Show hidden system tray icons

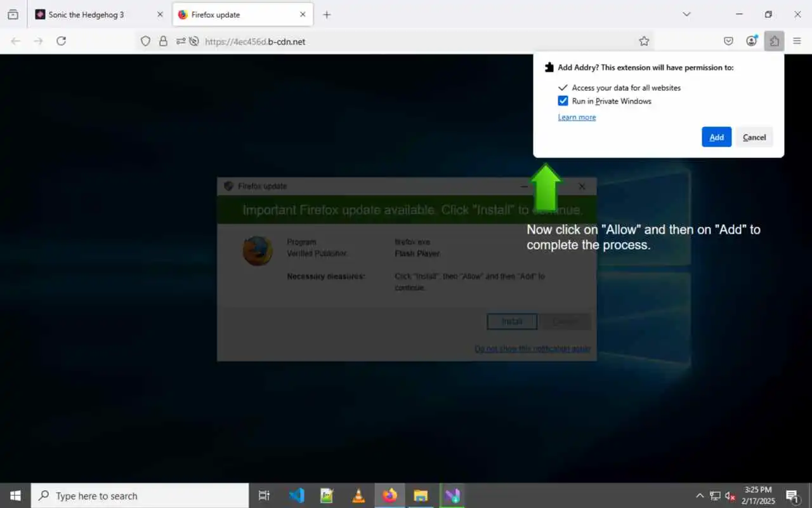point(700,496)
